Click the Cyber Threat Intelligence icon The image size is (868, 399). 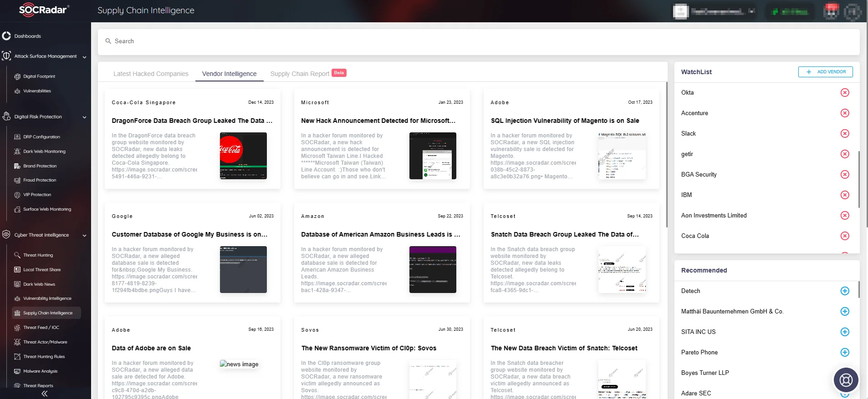(6, 235)
